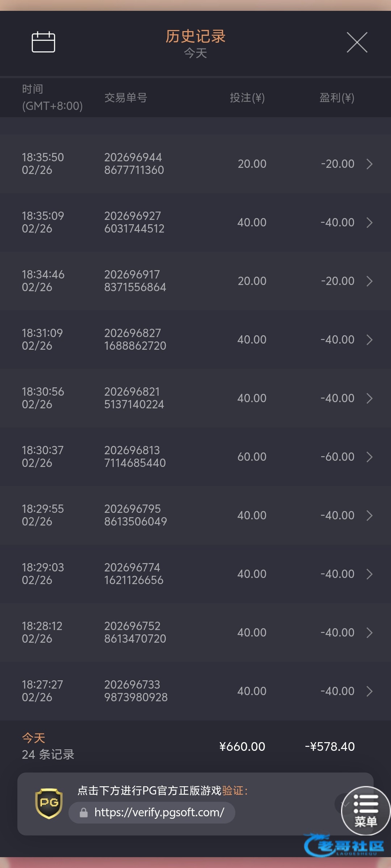Open details arrow for 18:28:12 record
Screen dimensions: 391x868
tap(369, 633)
